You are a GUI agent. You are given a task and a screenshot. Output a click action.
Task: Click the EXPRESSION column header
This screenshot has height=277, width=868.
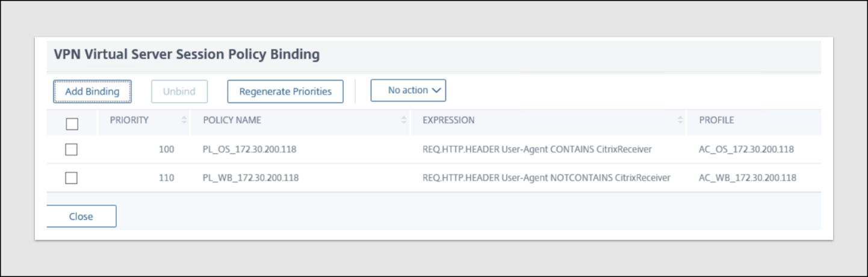448,120
